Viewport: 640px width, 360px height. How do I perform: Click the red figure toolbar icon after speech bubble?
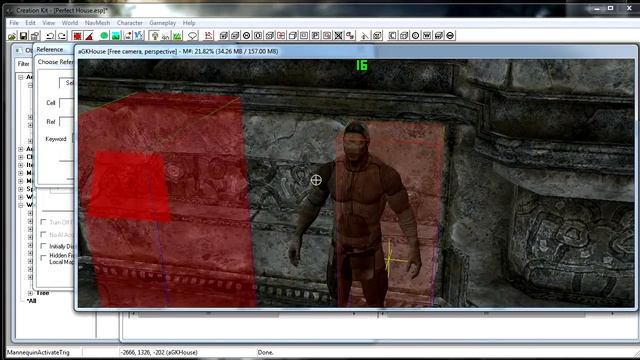209,36
